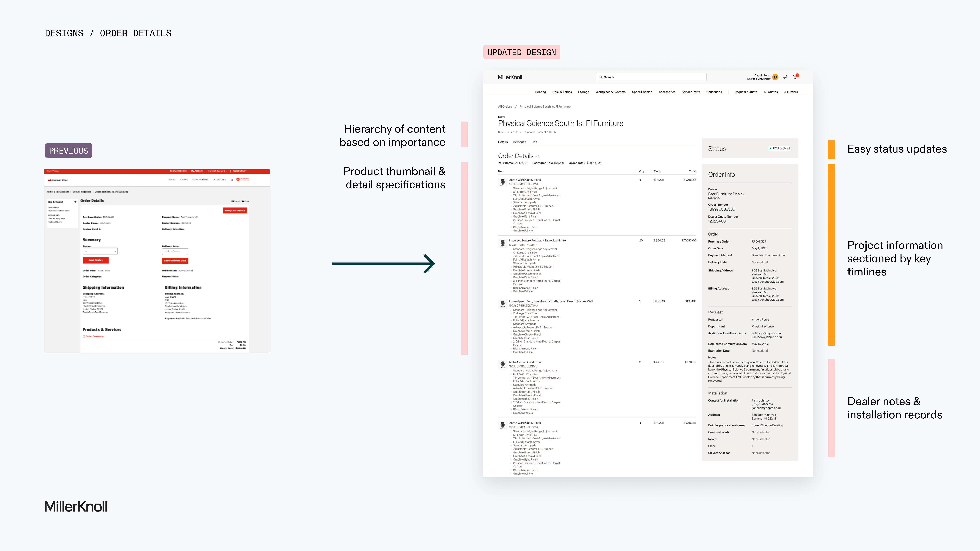Open the Test dealer account dropdown
This screenshot has height=551, width=980.
tap(218, 171)
